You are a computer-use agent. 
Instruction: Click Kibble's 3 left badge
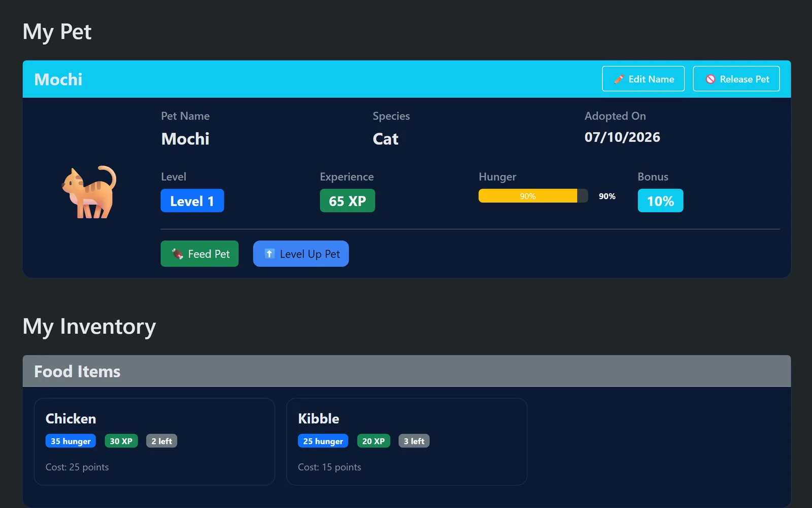414,441
